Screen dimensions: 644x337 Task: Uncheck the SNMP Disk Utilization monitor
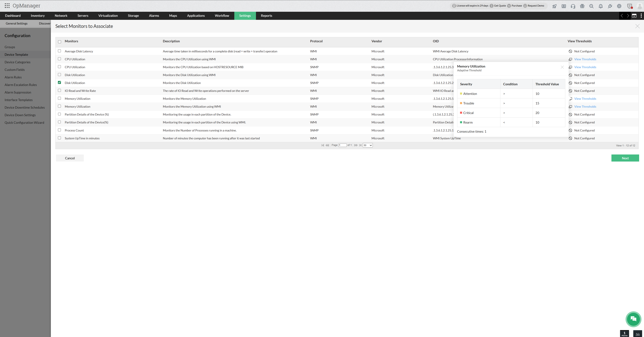coord(59,82)
